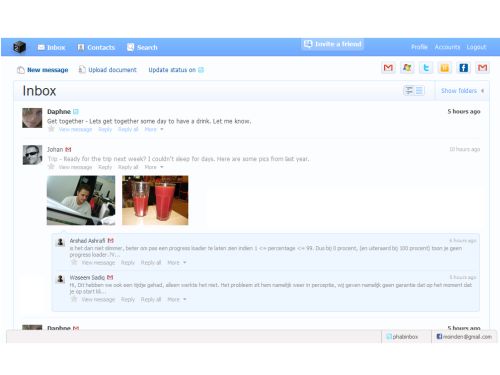Click Gmail icon next to Johan
The height and width of the screenshot is (375, 500).
pyautogui.click(x=68, y=149)
